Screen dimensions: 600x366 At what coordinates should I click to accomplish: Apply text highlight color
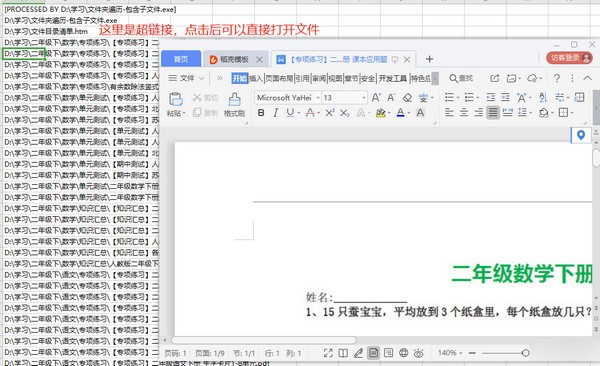click(x=380, y=113)
